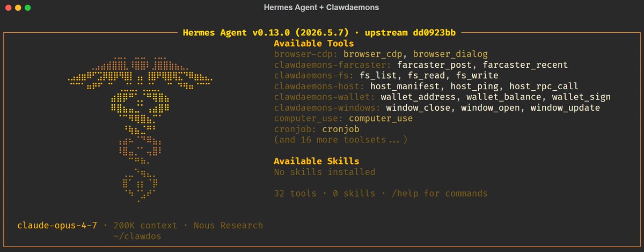This screenshot has height=252, width=644.
Task: Click the 'cronjob' tool name after the colon
Action: pyautogui.click(x=341, y=129)
